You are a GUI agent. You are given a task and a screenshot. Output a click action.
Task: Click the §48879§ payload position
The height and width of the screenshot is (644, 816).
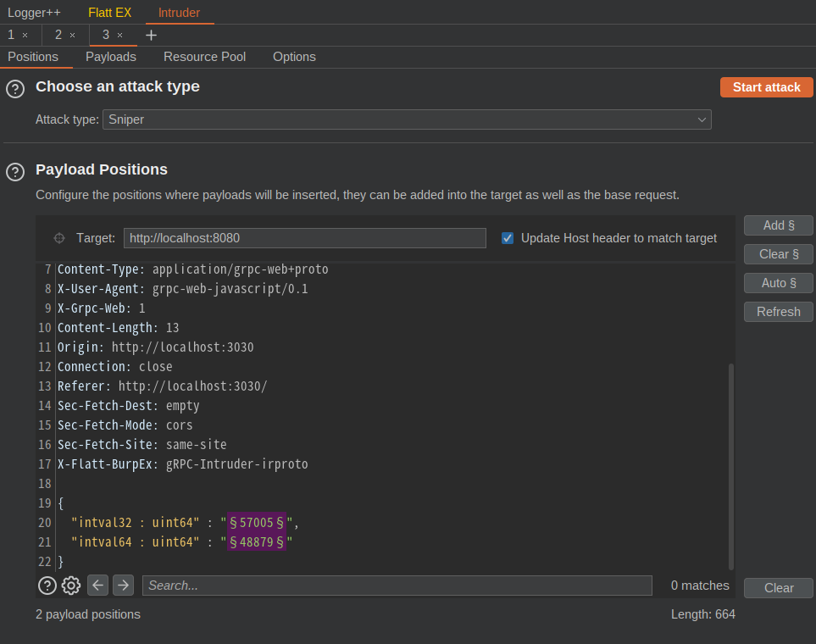point(257,542)
